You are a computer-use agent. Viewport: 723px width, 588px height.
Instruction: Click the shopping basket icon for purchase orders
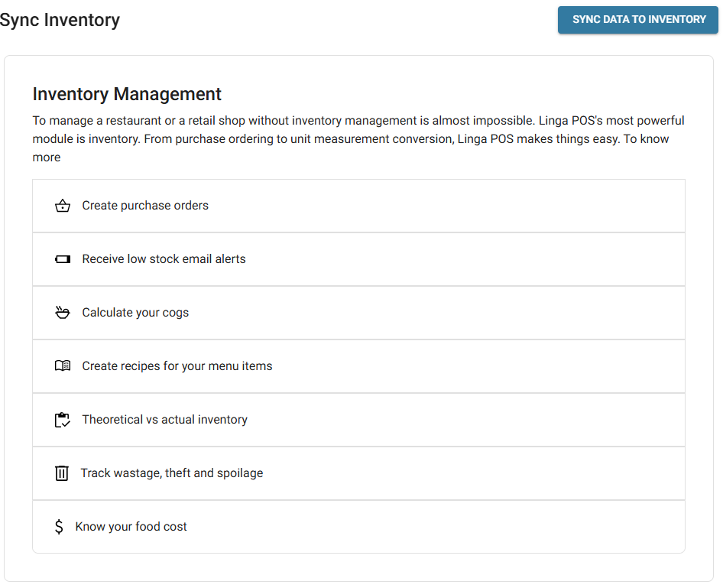(63, 206)
